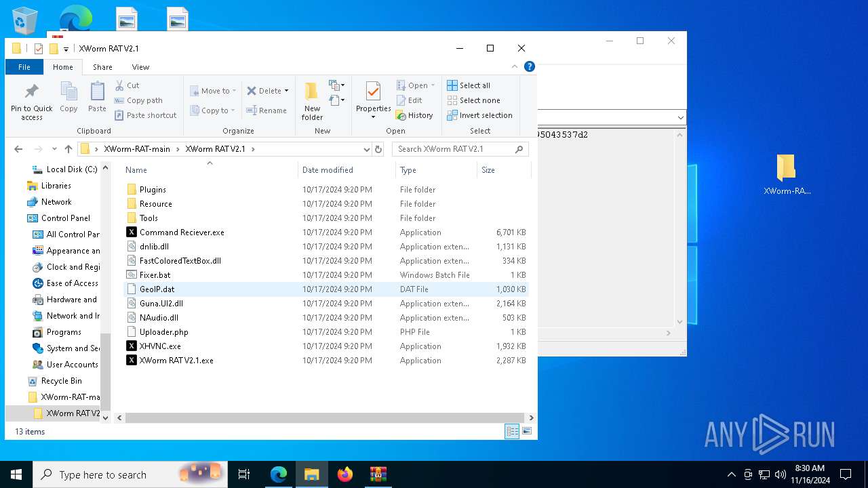
Task: Open WinRAR from the taskbar
Action: pyautogui.click(x=378, y=474)
